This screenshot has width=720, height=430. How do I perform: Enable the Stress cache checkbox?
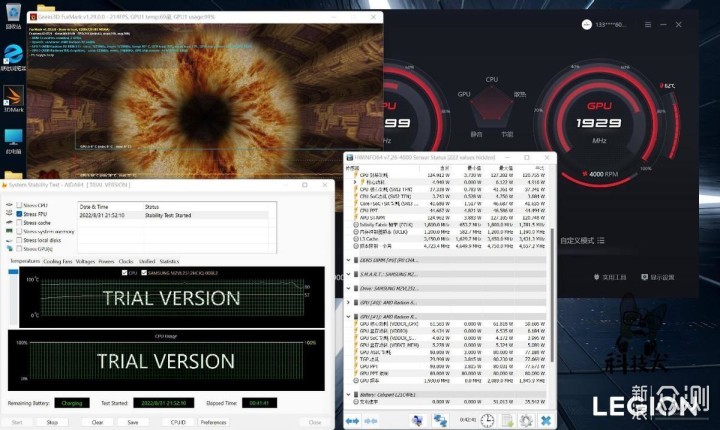coord(19,223)
